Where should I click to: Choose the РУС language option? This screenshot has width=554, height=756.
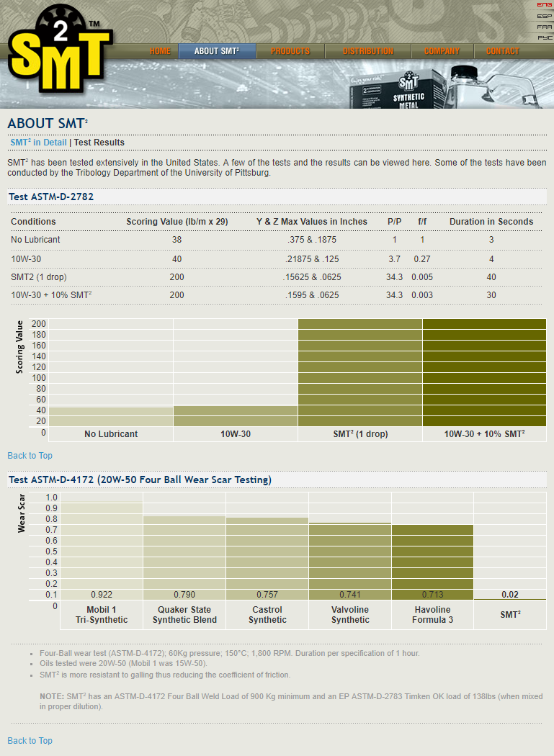[x=544, y=37]
